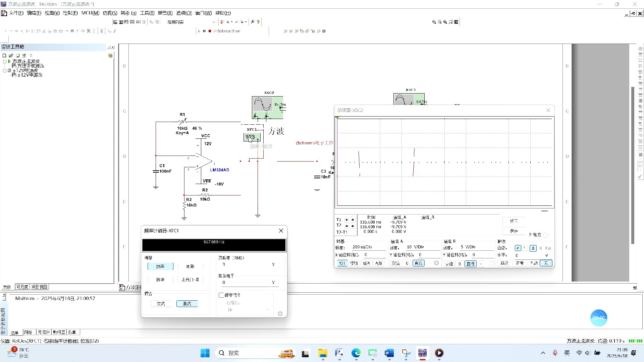Screen dimensions: 644x362
Task: Expand 方波正弦波改 tree node
Action: click(5, 62)
